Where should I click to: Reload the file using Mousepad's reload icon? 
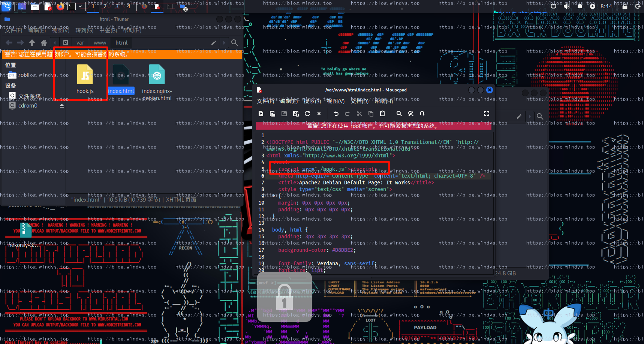pos(307,114)
